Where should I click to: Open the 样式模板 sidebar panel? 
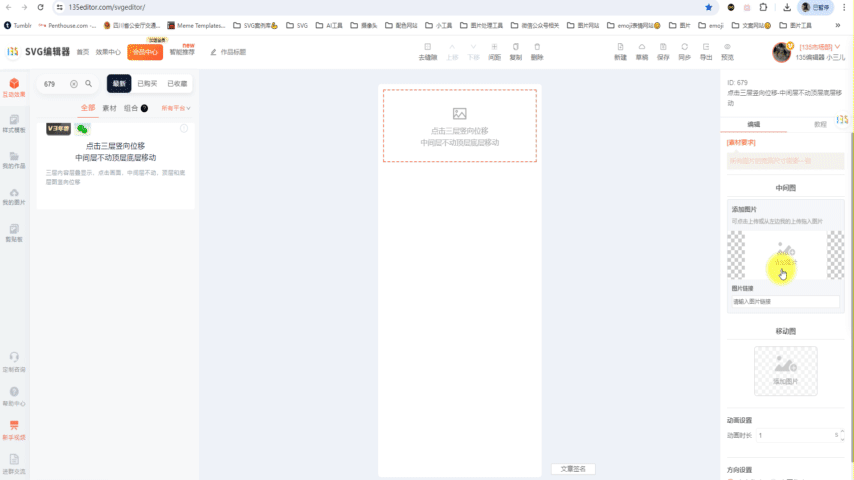[x=14, y=124]
